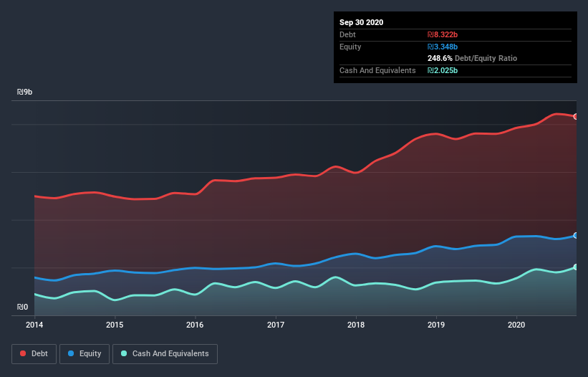Select the 2014 x-axis label
Image resolution: width=588 pixels, height=377 pixels.
pyautogui.click(x=34, y=325)
